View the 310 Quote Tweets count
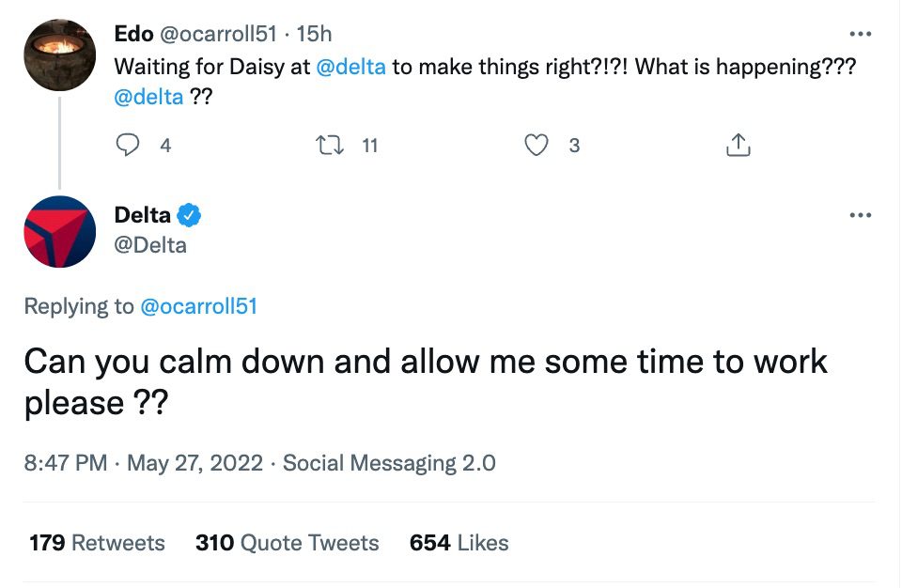This screenshot has height=588, width=902. 287,543
